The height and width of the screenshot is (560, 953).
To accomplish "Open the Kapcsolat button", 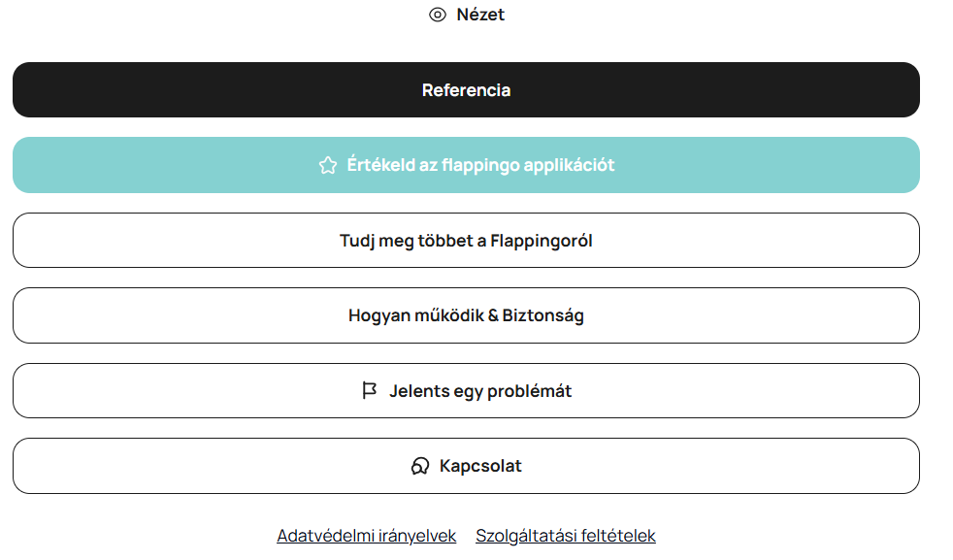I will point(466,466).
